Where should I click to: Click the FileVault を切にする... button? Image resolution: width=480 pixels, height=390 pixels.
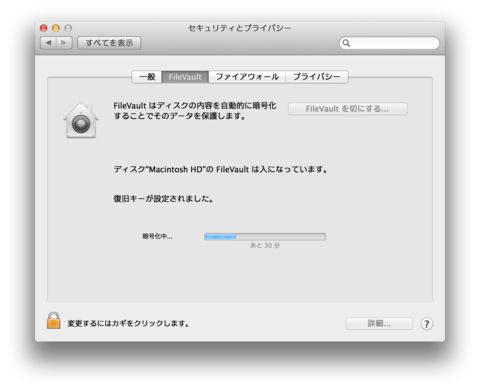point(347,109)
